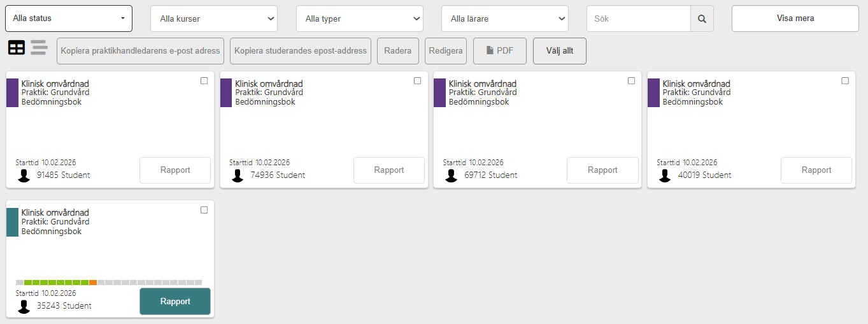Click into the Sök search field

tap(638, 19)
